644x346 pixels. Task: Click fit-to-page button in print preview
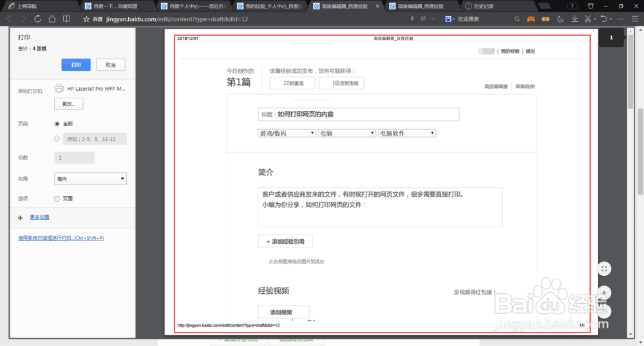tap(604, 269)
